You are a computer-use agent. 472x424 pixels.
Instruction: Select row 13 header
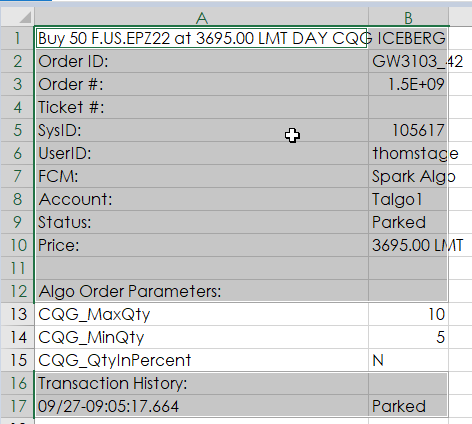[x=17, y=314]
